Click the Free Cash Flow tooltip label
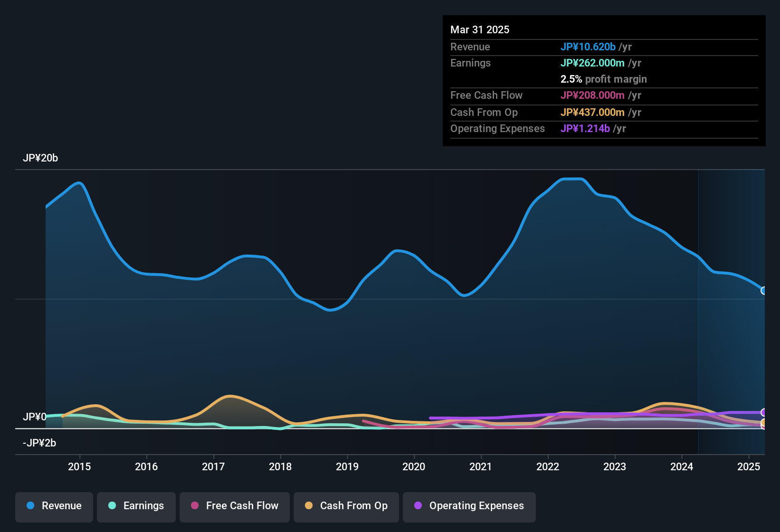 tap(486, 95)
